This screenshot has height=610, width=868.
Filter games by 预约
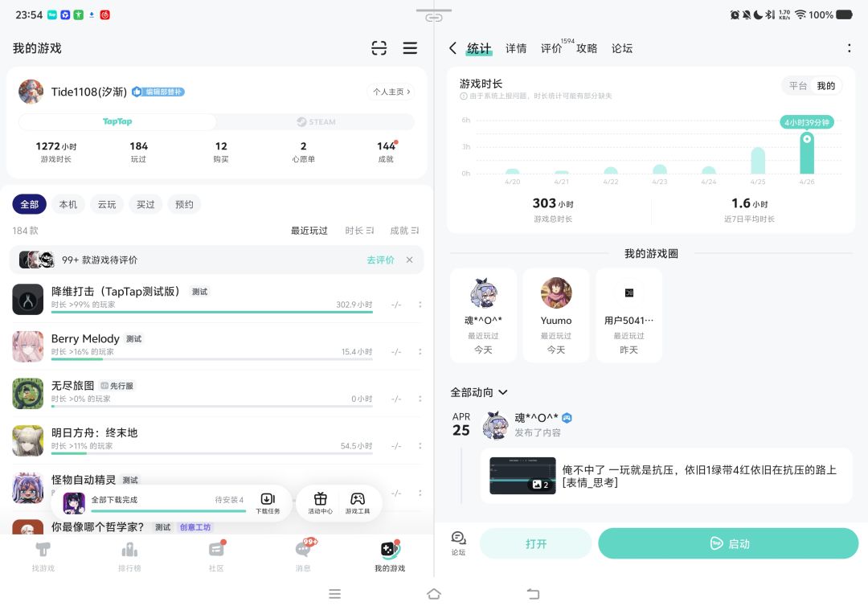[184, 204]
